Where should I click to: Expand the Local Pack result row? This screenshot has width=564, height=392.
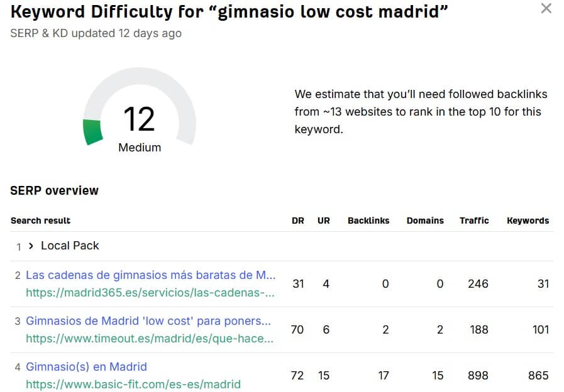coord(31,246)
